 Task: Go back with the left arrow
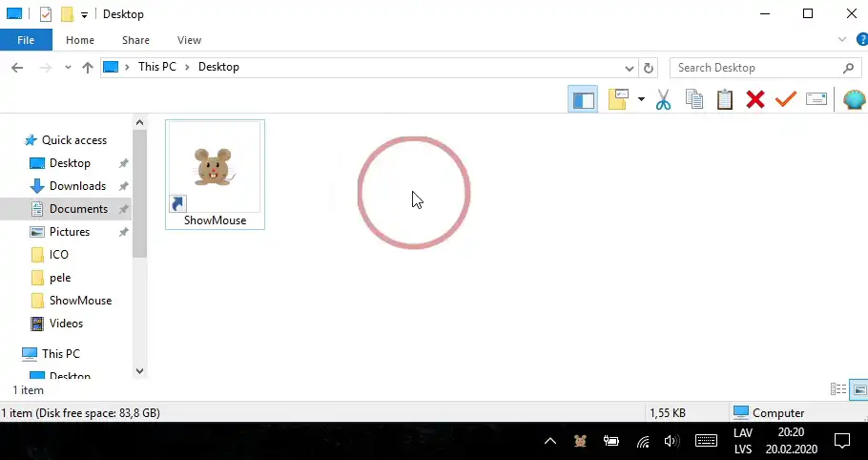[x=17, y=68]
